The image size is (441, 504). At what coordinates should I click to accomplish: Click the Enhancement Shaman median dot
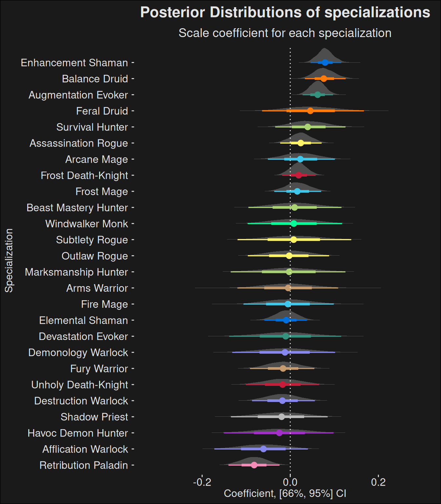[x=325, y=62]
